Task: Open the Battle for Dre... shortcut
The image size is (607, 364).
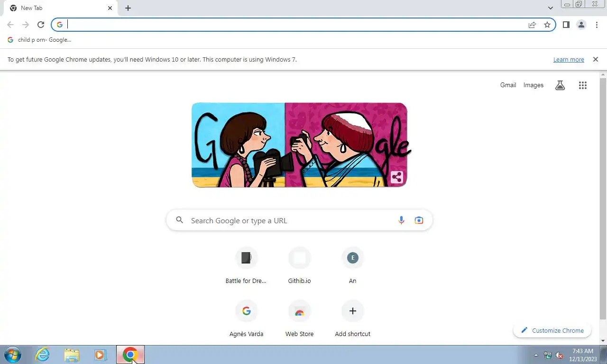Action: 246,265
